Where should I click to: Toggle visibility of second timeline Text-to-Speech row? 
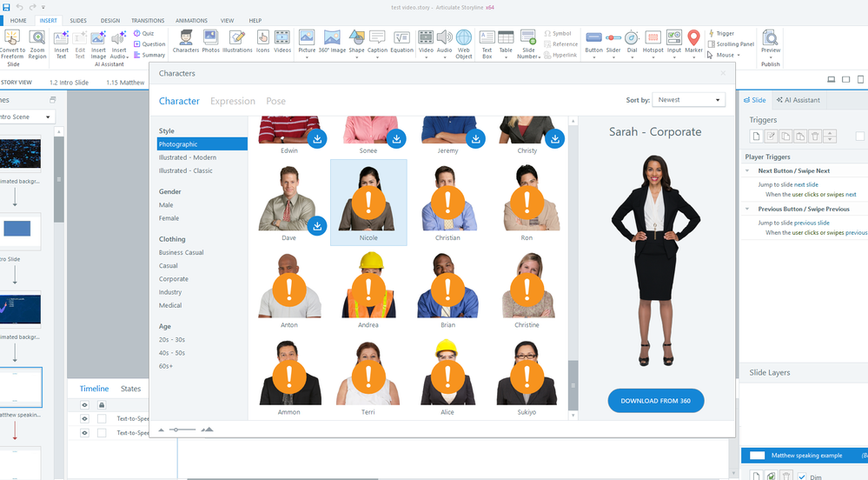tap(84, 433)
